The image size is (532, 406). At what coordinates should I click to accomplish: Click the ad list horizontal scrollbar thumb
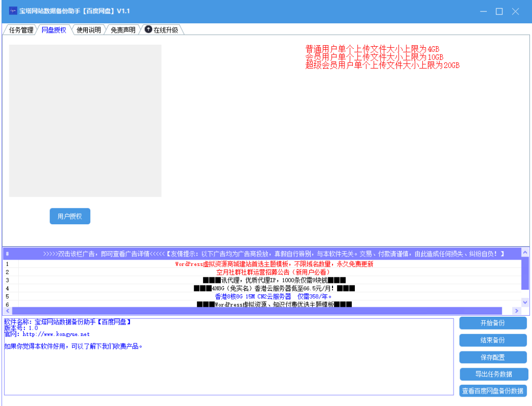tap(257, 310)
